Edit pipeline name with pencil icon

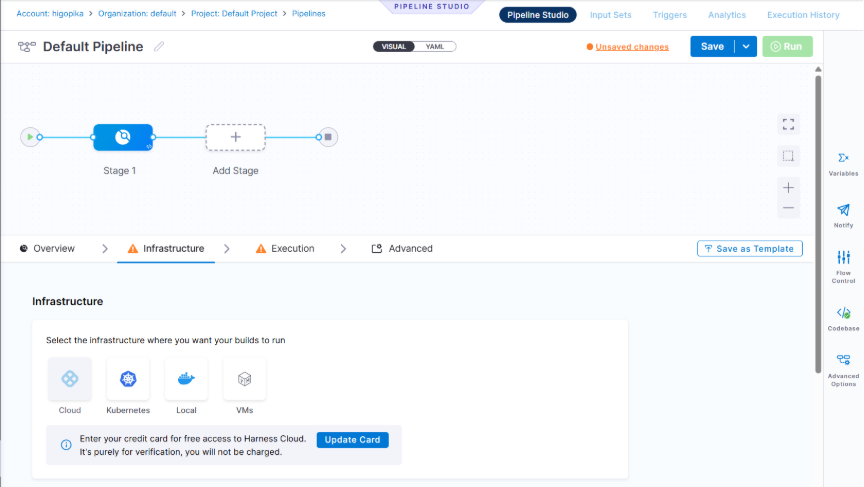159,47
